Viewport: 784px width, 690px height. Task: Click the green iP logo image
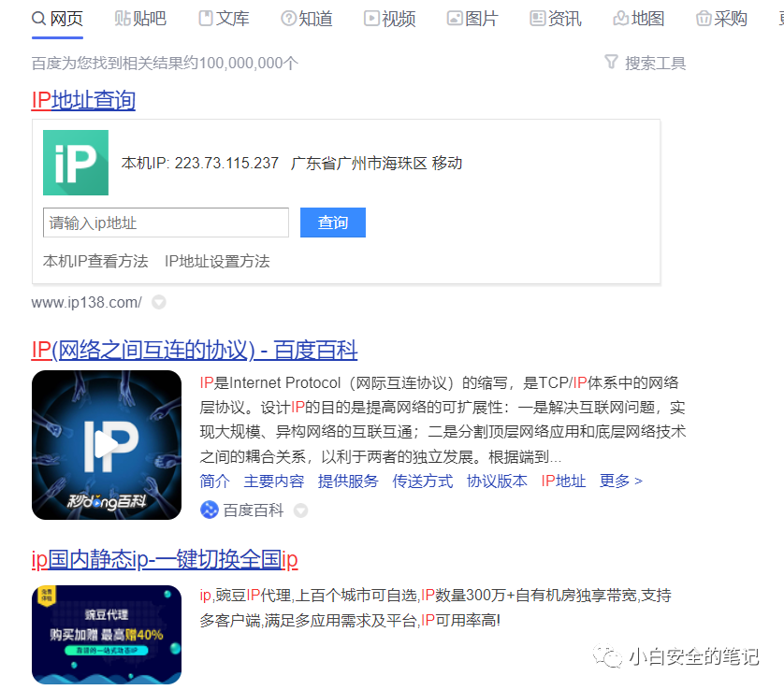pos(76,163)
